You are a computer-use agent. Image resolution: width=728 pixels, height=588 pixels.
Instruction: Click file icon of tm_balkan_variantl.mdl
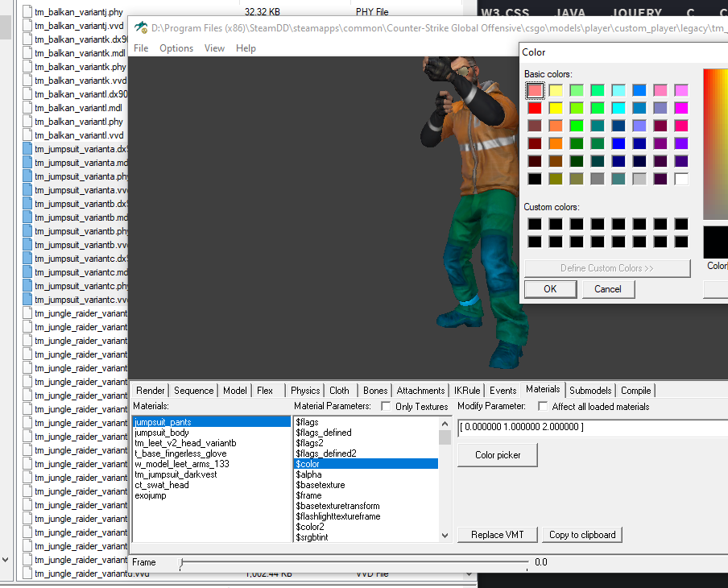pos(27,108)
